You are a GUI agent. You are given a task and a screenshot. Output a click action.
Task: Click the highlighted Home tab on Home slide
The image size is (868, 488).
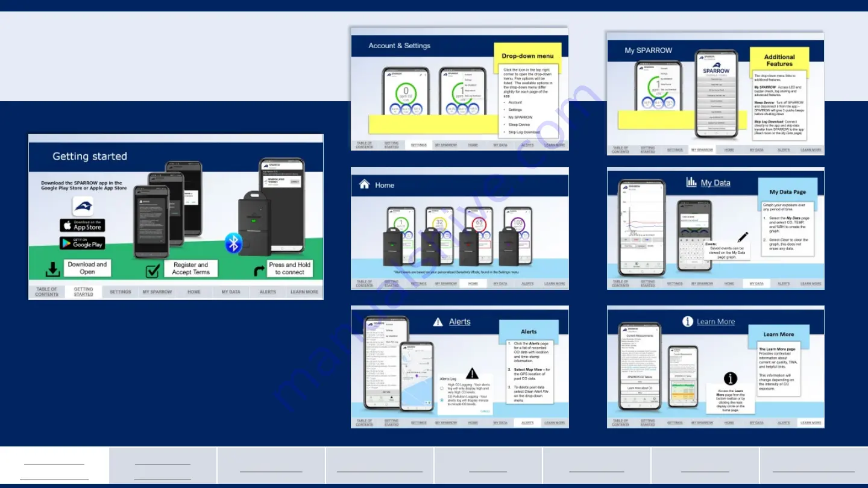pyautogui.click(x=473, y=283)
